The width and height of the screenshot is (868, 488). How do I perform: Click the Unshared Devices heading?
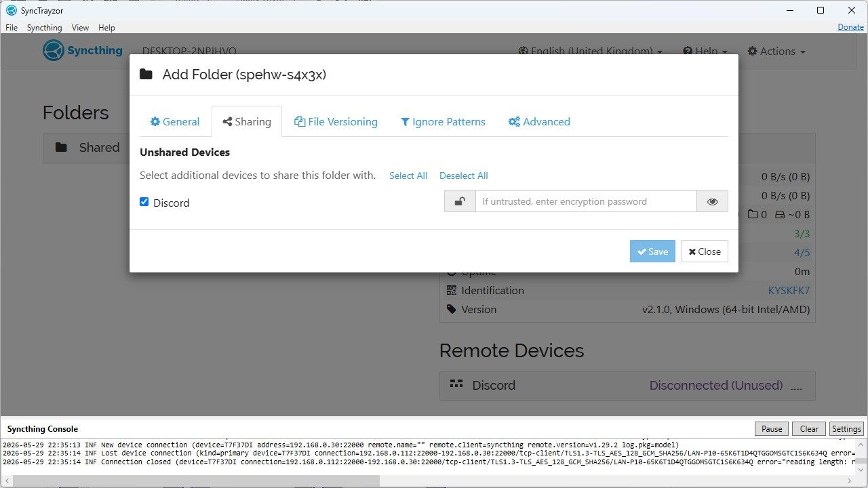click(184, 152)
